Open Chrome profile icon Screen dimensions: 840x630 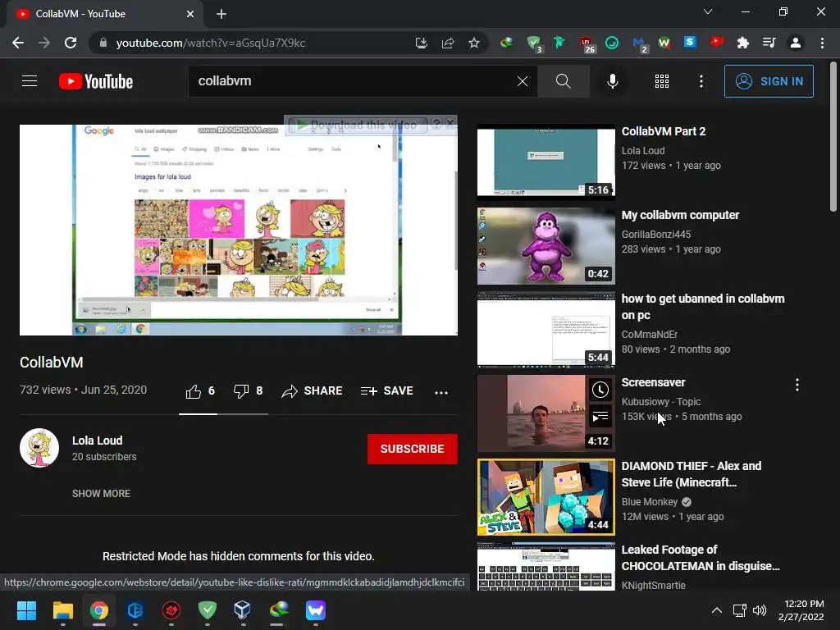point(796,43)
